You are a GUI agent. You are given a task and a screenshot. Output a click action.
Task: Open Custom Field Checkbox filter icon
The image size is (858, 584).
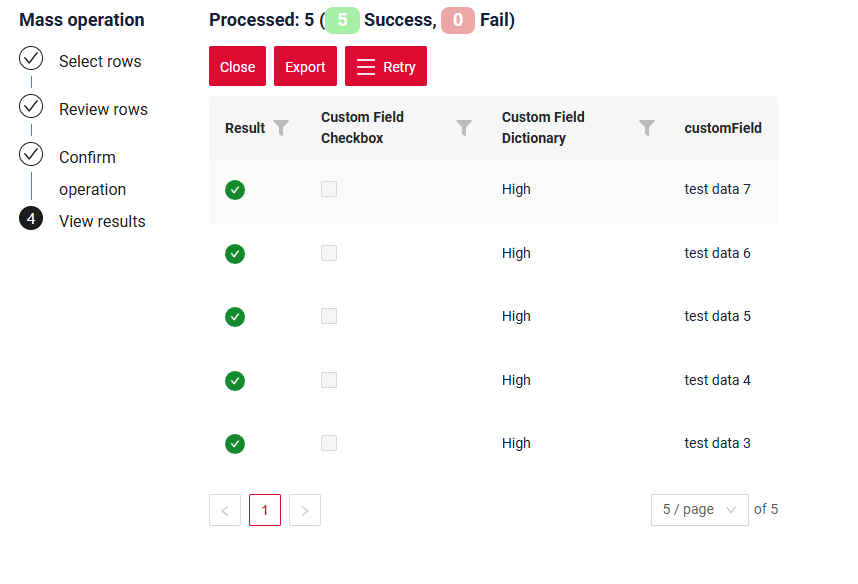464,128
